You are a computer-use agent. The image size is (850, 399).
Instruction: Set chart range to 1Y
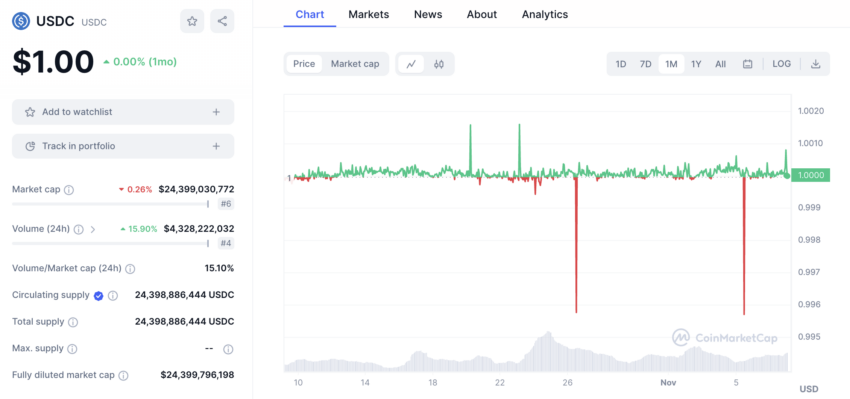coord(696,64)
